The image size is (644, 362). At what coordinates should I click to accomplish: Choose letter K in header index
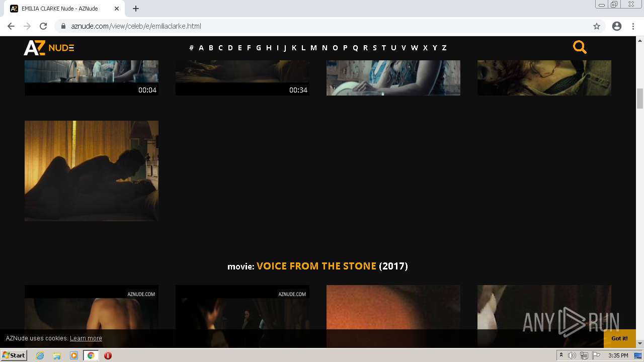tap(294, 48)
